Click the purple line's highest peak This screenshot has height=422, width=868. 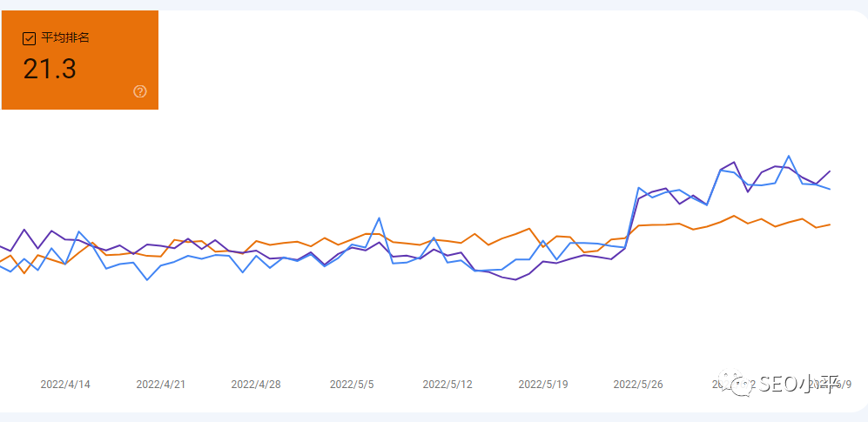coord(735,162)
